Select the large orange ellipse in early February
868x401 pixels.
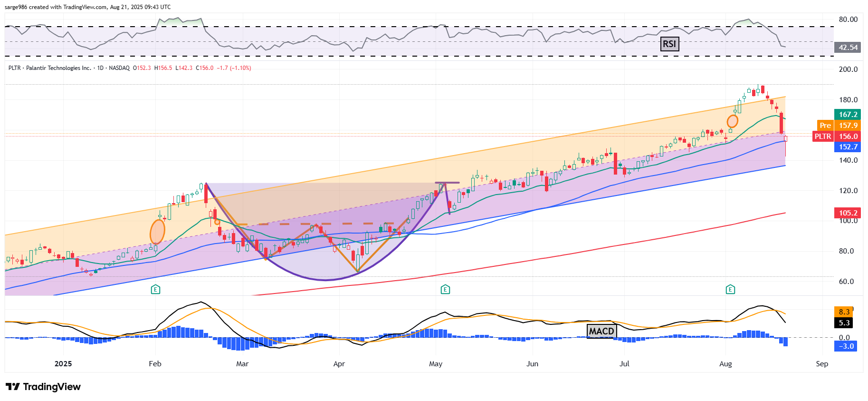(157, 232)
